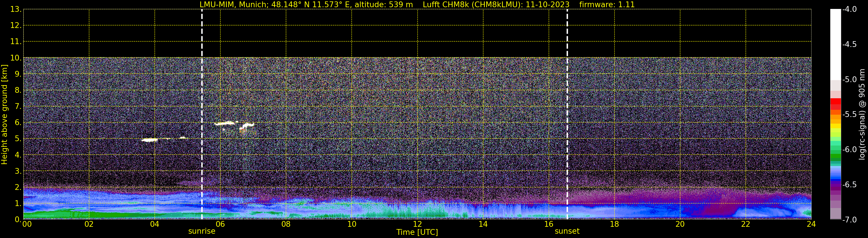The image size is (868, 238).
Task: Click the '-5.5' colorbar tick label
Action: (849, 114)
